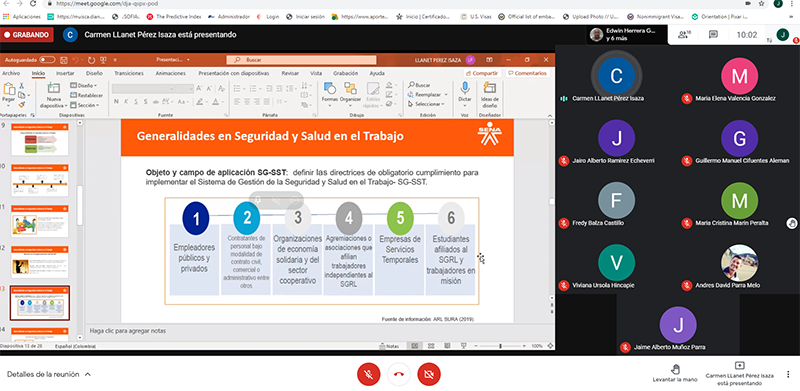Image resolution: width=800 pixels, height=391 pixels.
Task: Open Ideas de diseño pane
Action: (490, 94)
